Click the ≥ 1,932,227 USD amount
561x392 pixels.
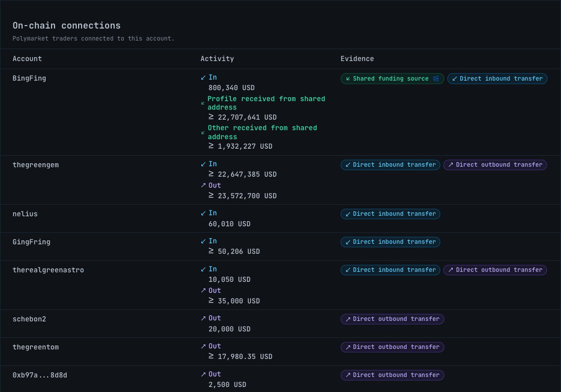point(240,146)
